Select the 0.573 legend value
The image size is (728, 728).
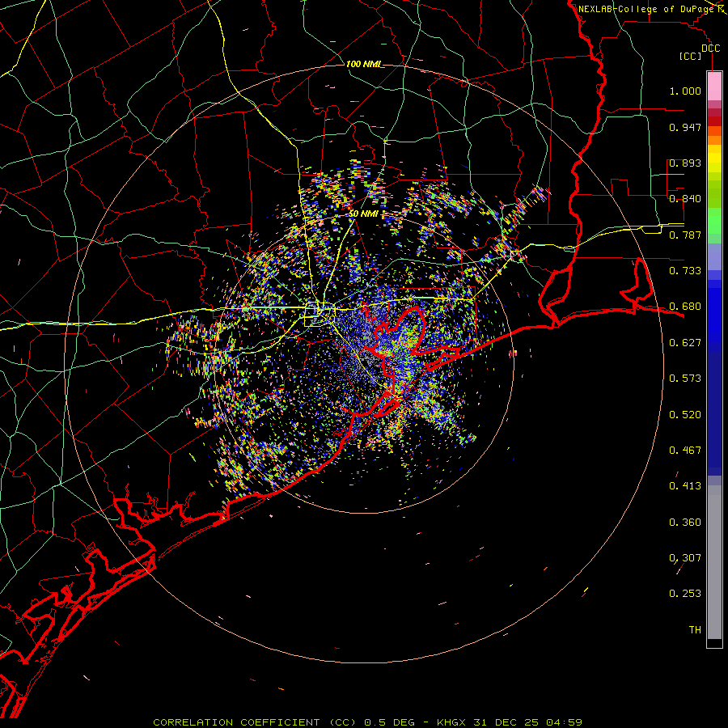point(685,379)
